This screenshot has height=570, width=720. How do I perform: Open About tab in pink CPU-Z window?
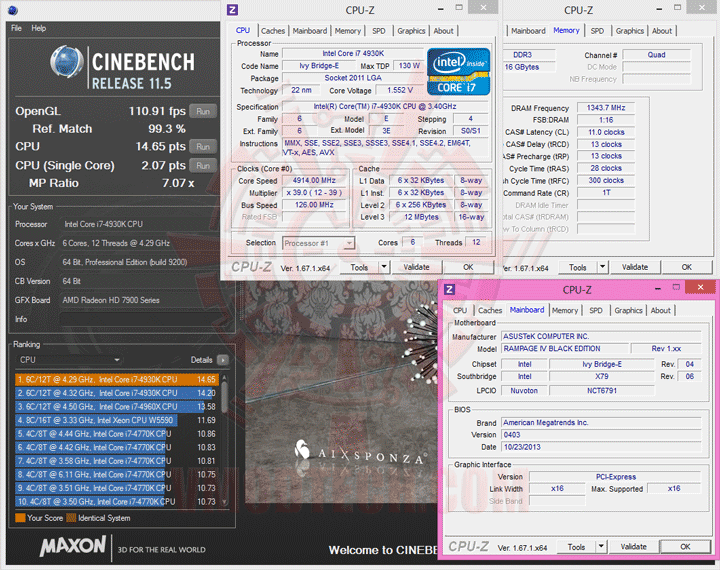tap(660, 310)
